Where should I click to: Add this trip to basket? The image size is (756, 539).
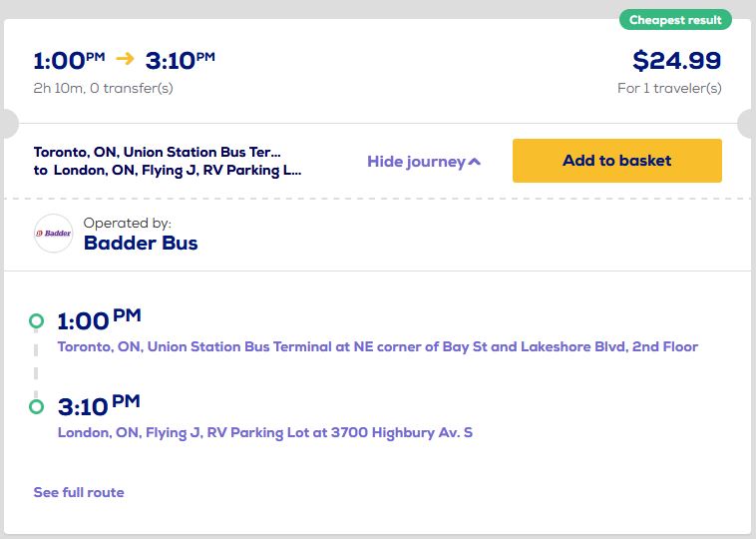click(x=616, y=161)
